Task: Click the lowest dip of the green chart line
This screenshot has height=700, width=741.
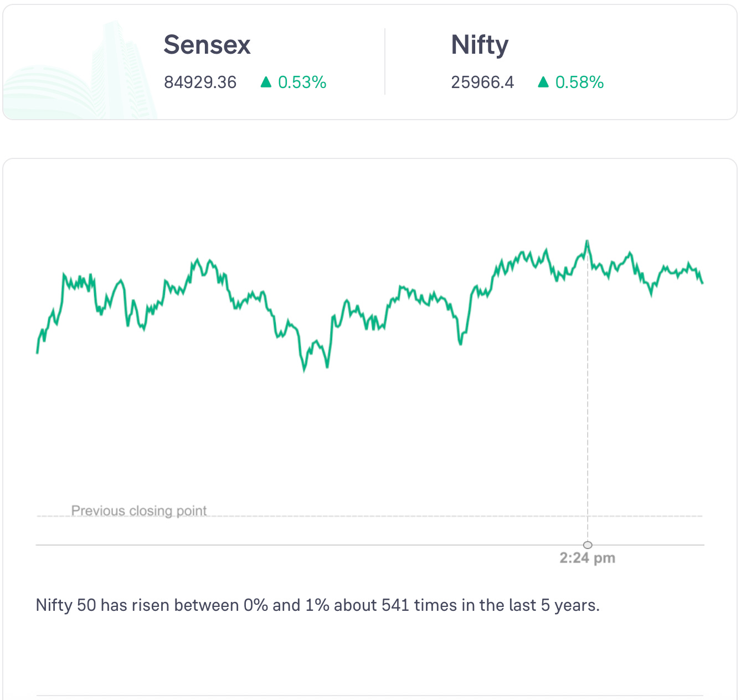Action: point(304,370)
